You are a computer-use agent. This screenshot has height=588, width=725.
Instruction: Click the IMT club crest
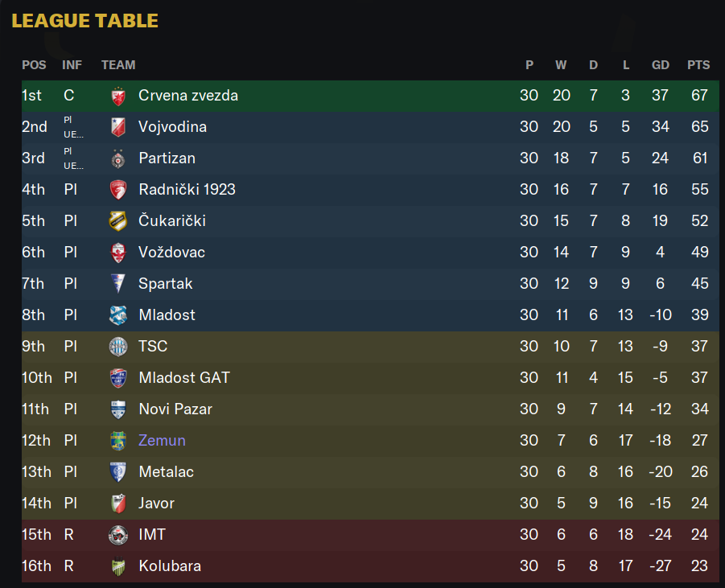[x=118, y=535]
